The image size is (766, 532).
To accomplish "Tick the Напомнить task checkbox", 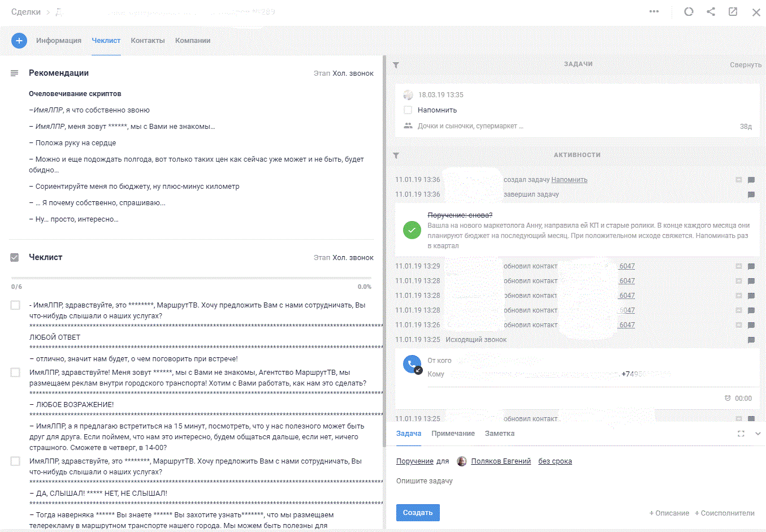I will tap(408, 110).
